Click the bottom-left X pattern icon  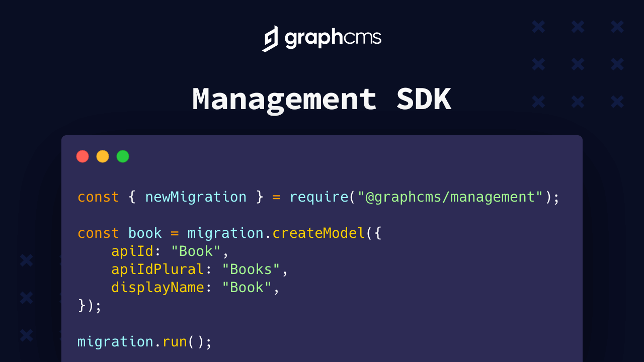26,335
